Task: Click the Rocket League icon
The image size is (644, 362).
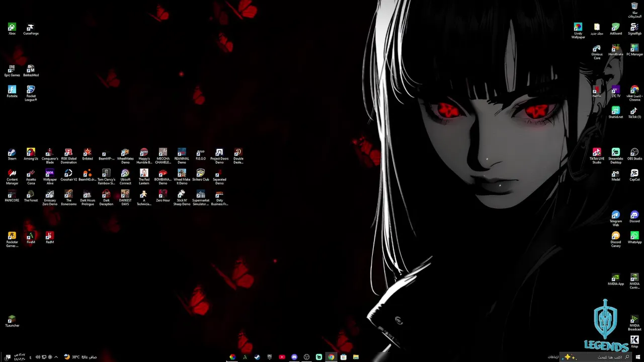Action: pos(31,94)
